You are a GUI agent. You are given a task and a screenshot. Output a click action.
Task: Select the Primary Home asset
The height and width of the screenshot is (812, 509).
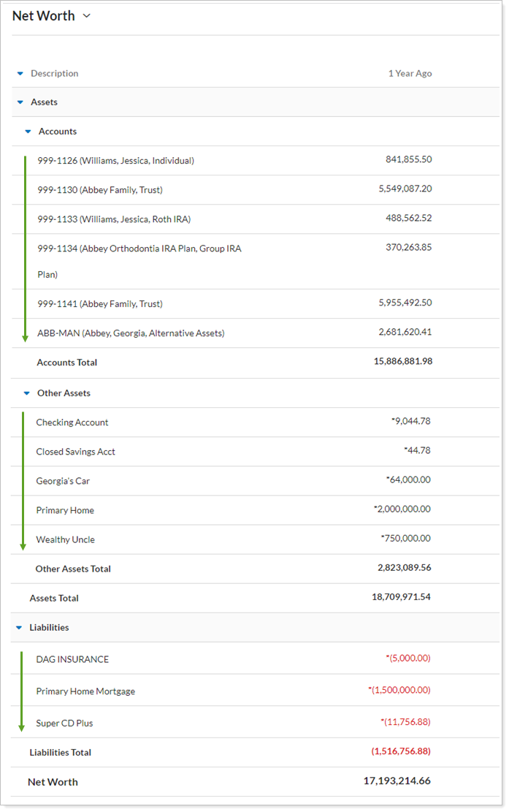(x=65, y=510)
